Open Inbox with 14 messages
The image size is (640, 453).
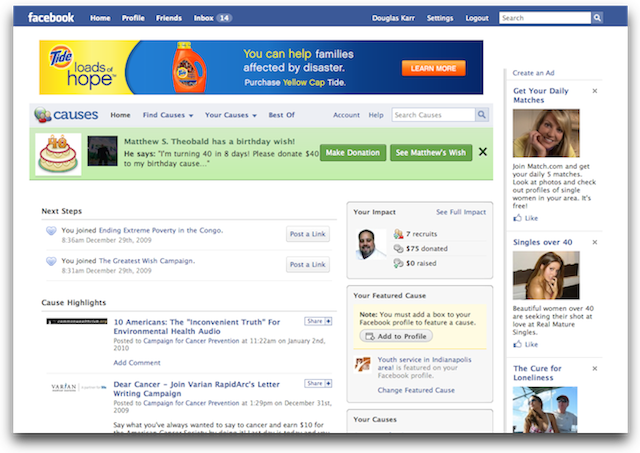point(212,18)
